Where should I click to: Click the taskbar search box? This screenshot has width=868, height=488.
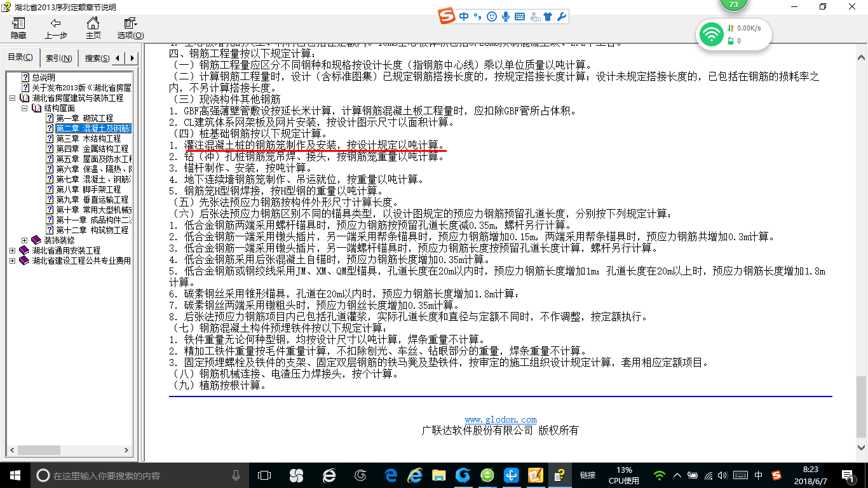click(x=140, y=475)
